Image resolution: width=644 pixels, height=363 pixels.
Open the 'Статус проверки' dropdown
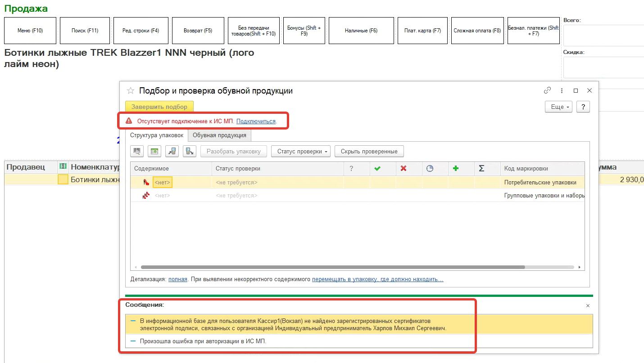(x=300, y=152)
